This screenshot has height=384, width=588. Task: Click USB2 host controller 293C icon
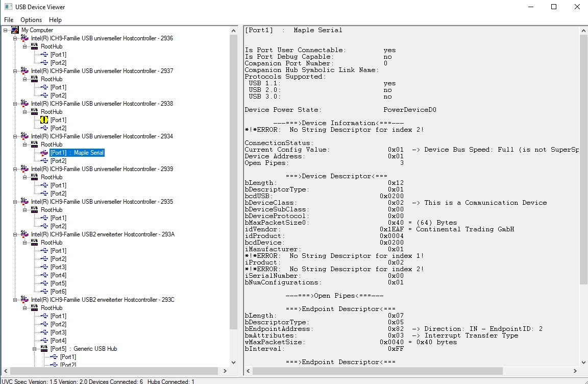coord(24,299)
